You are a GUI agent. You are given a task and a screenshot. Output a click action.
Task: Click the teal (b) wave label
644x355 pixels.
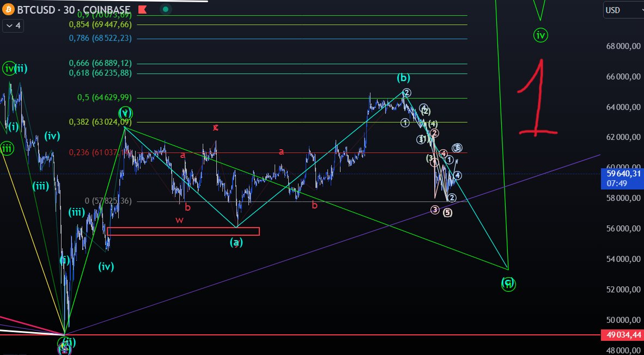pos(402,77)
